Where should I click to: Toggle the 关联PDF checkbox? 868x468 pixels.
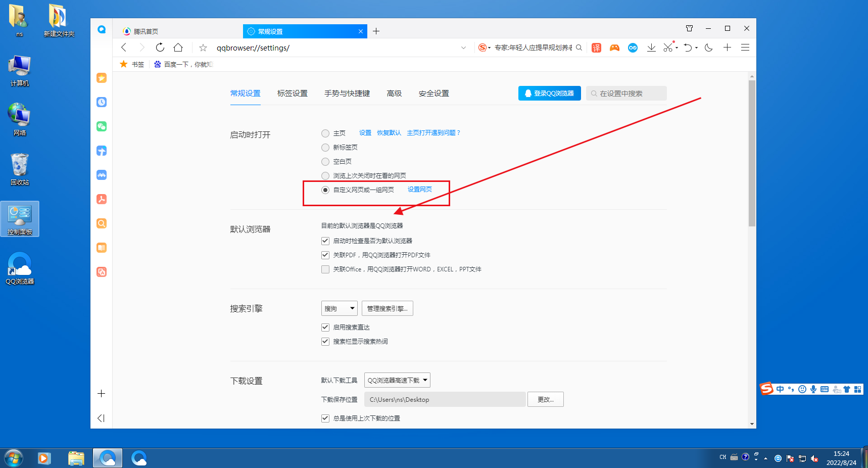(325, 255)
